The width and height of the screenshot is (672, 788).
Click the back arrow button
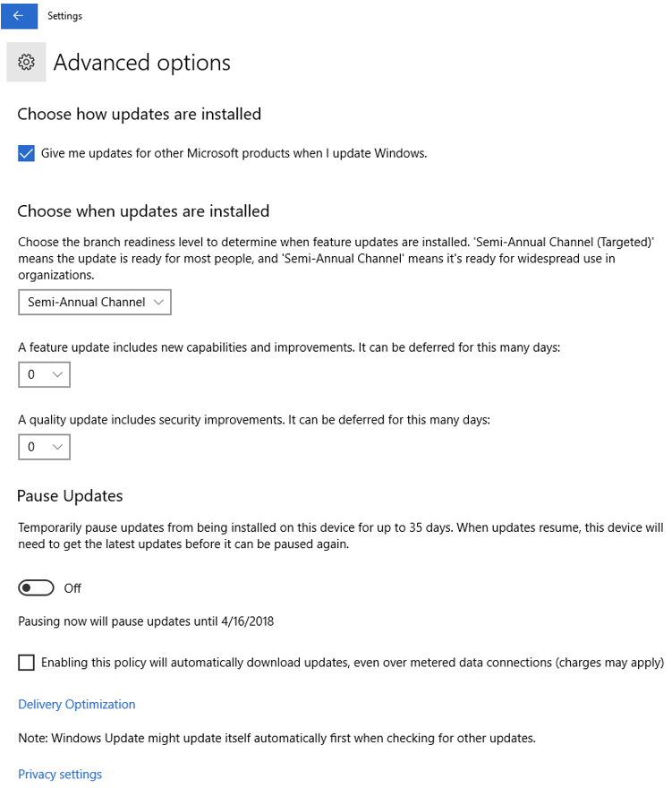19,15
